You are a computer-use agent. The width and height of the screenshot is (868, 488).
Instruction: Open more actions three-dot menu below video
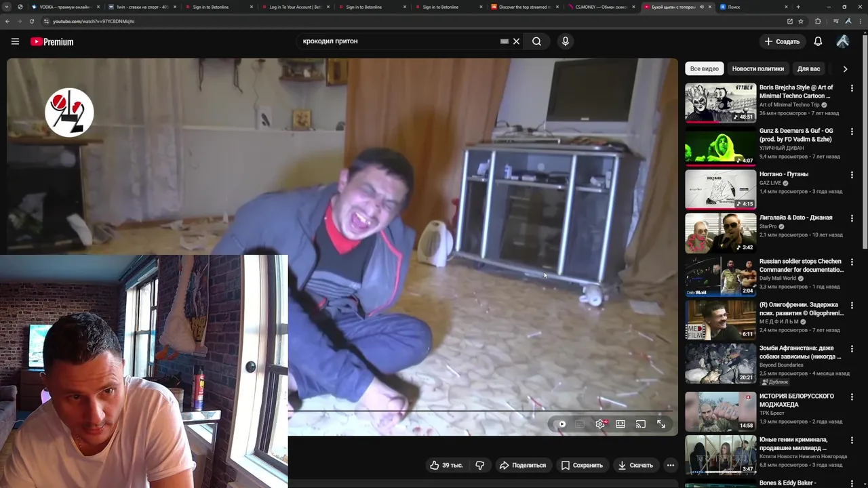point(671,465)
